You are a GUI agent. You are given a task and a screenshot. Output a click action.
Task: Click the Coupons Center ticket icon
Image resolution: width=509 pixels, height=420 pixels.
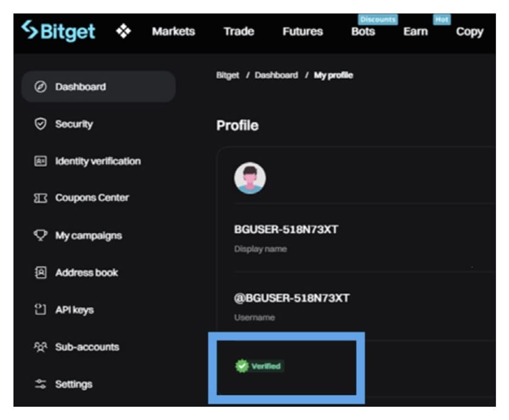pos(40,198)
